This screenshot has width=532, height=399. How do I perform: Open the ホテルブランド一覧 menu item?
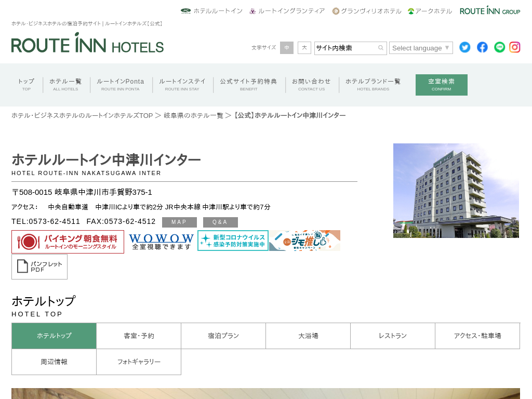pyautogui.click(x=373, y=85)
